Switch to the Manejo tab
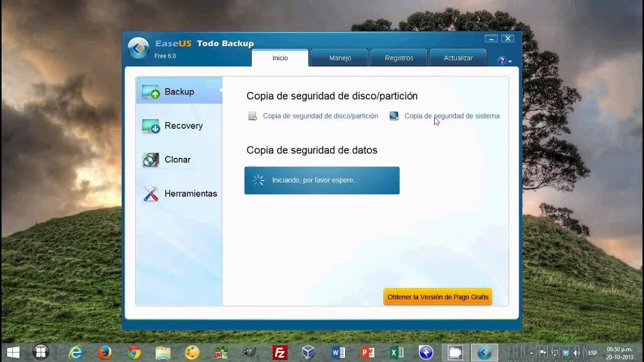This screenshot has width=644, height=362. [340, 58]
